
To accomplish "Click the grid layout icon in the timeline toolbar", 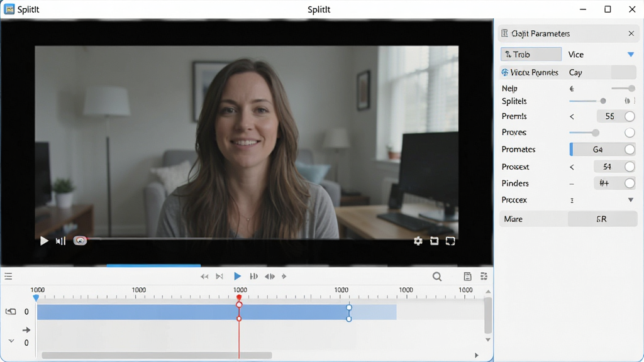I will (x=484, y=277).
